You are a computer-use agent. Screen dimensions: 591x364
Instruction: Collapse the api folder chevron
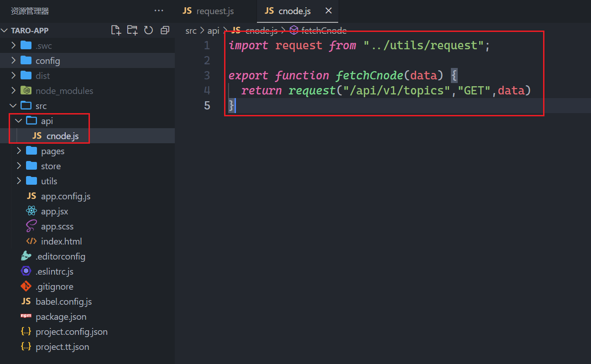[x=19, y=121]
